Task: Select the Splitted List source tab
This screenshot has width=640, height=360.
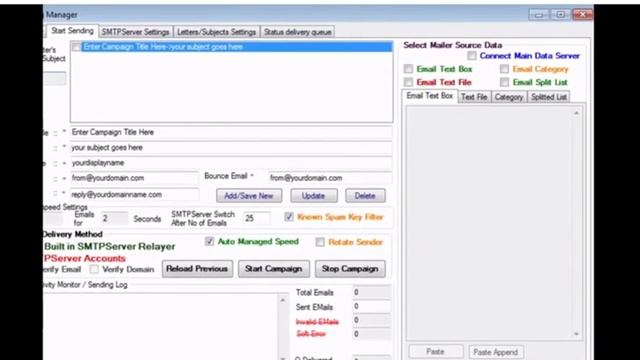Action: tap(549, 97)
